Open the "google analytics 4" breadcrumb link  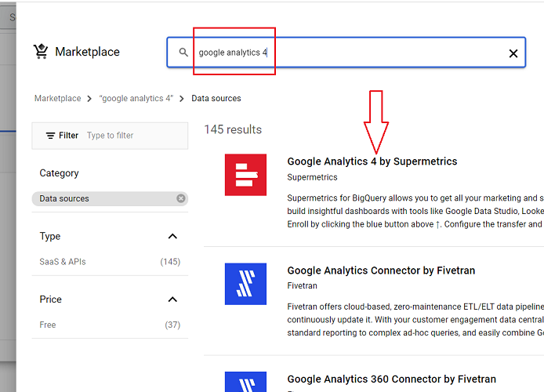(136, 99)
